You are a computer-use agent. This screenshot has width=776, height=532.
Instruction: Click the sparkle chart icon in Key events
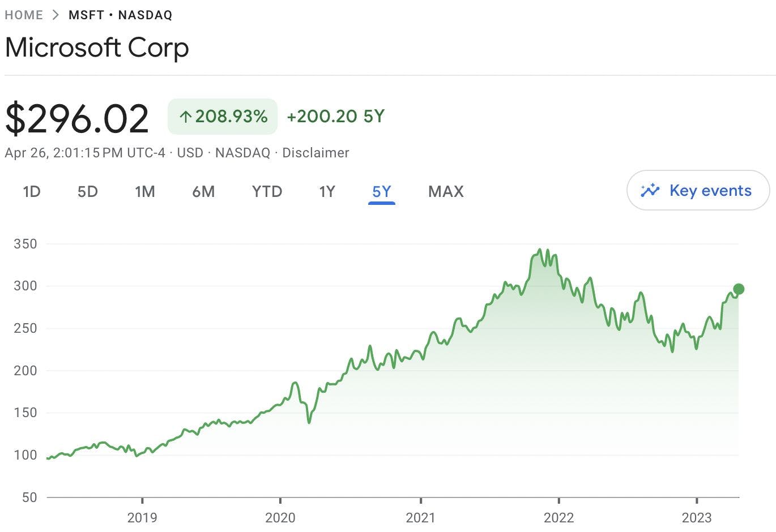[650, 190]
